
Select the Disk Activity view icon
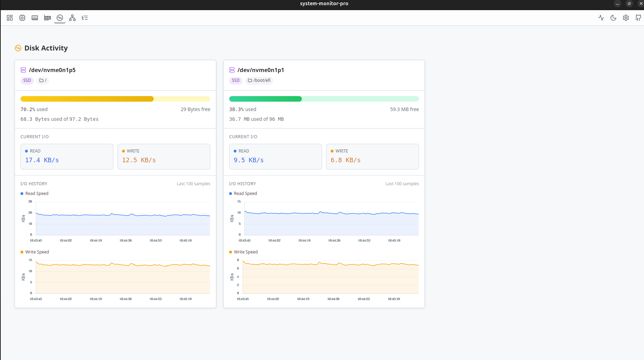pos(59,18)
